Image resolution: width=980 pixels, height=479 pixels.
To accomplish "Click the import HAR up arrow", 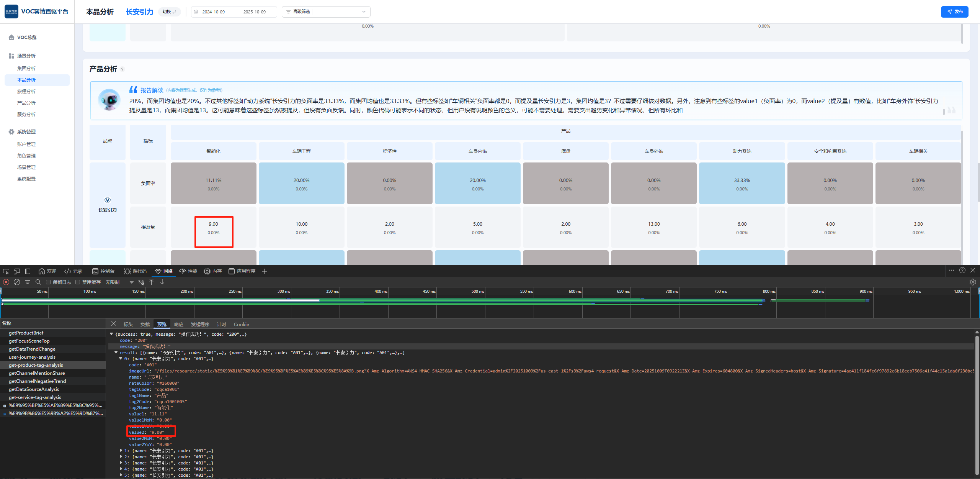I will [152, 282].
